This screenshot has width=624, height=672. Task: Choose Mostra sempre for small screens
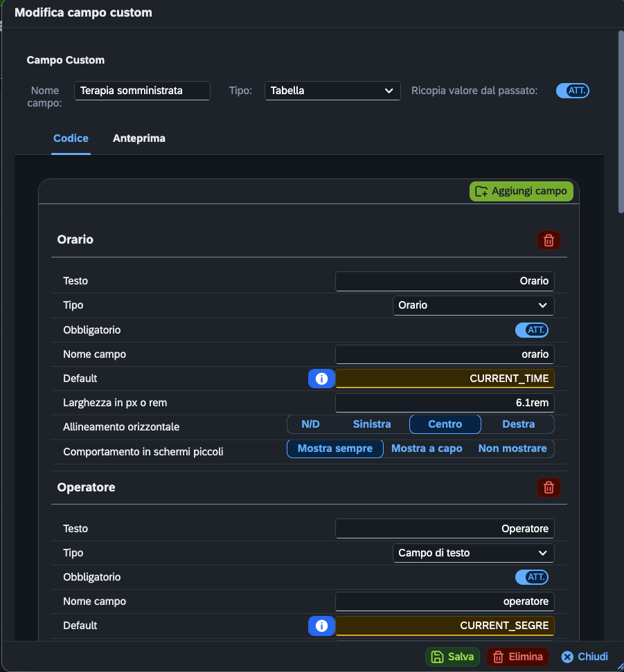[x=335, y=448]
